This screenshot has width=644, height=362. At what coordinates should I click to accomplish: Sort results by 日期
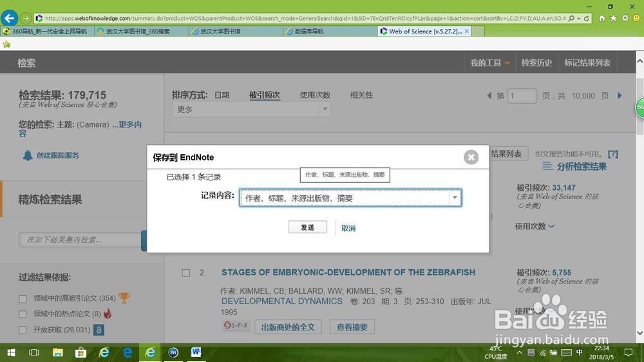click(222, 95)
